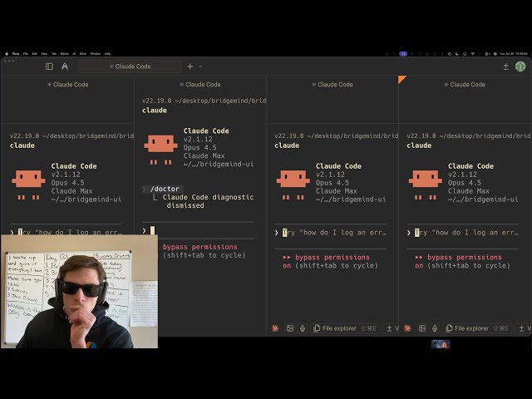Click the /doctor command line
The height and width of the screenshot is (399, 532).
coord(165,189)
